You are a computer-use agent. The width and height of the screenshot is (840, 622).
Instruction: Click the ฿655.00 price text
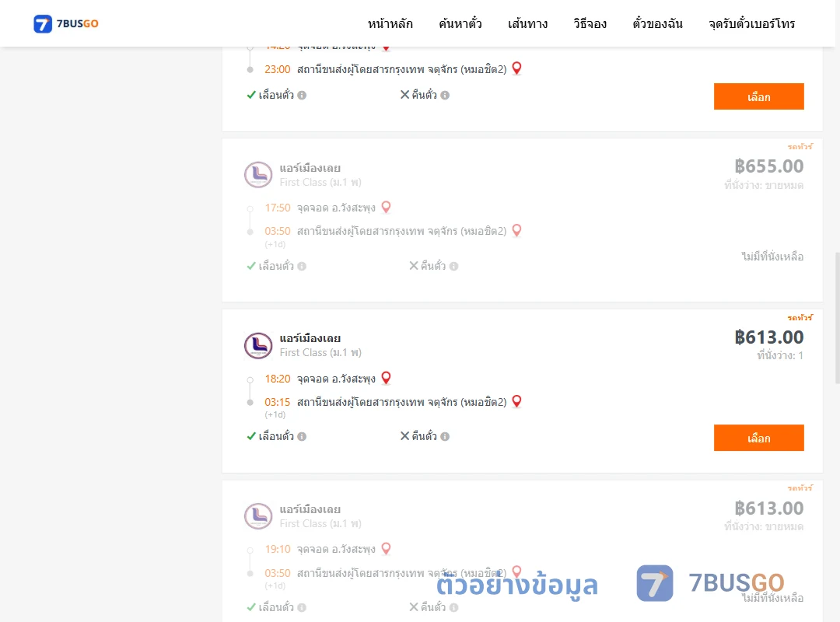768,166
